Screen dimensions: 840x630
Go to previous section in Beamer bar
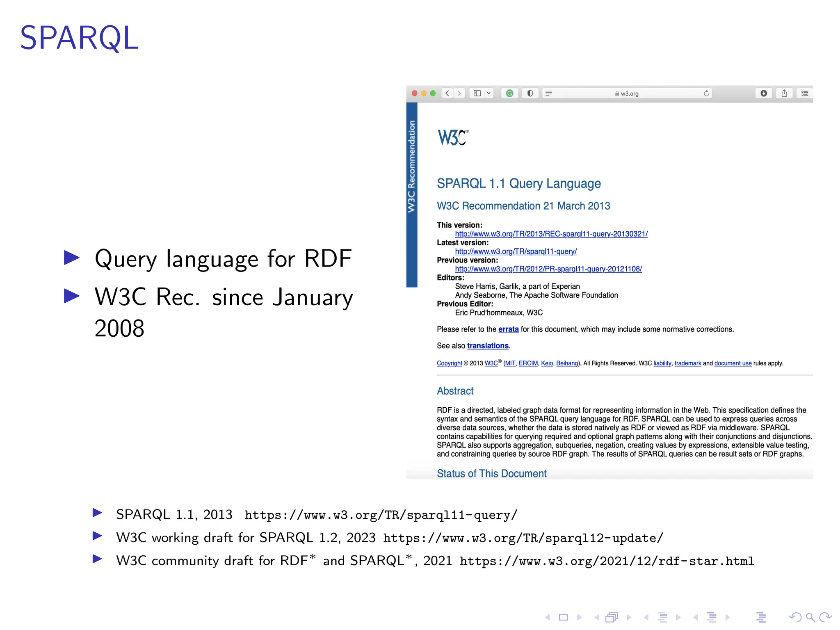tap(696, 617)
